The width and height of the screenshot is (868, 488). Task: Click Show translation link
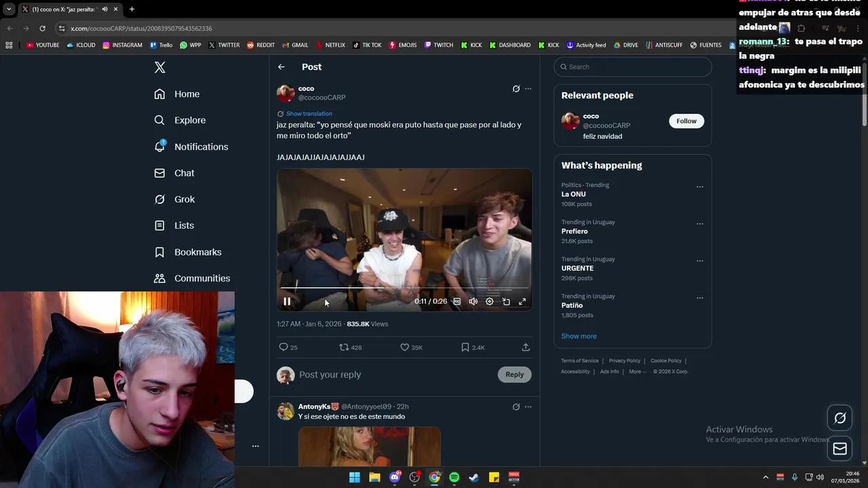309,114
